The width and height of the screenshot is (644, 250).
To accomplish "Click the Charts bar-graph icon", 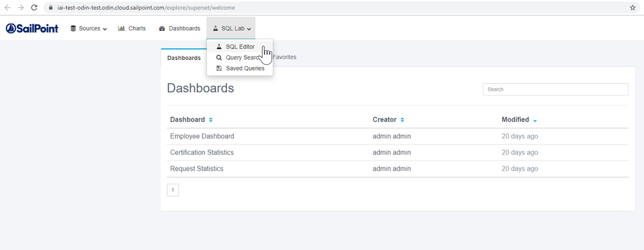I will point(121,28).
